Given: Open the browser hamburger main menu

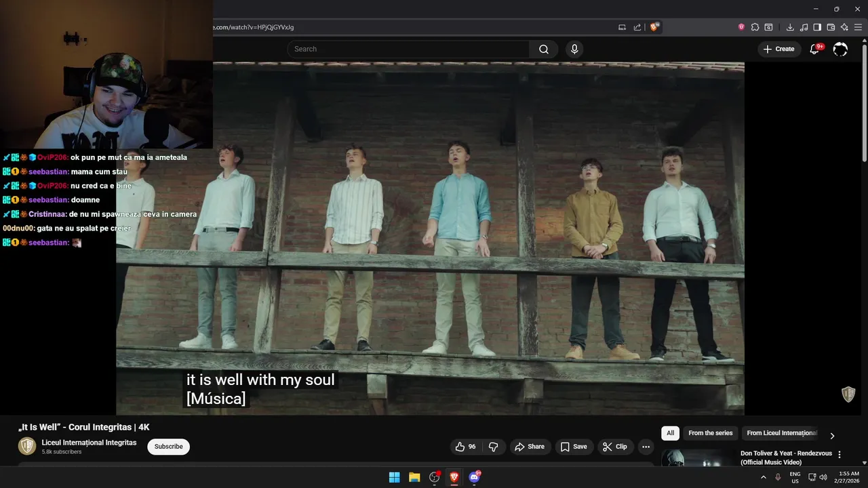Looking at the screenshot, I should pos(858,27).
